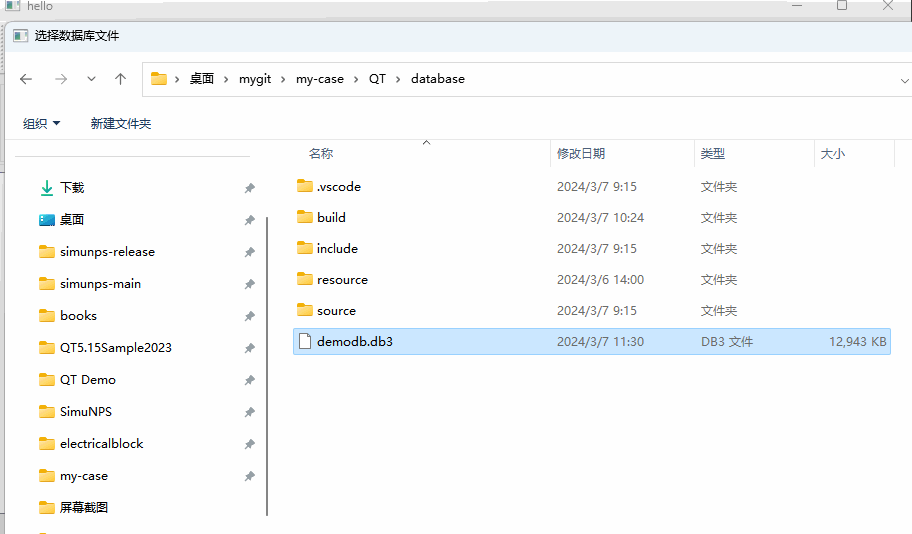The image size is (912, 534).
Task: Expand chevron after QT in breadcrumb
Action: (398, 79)
